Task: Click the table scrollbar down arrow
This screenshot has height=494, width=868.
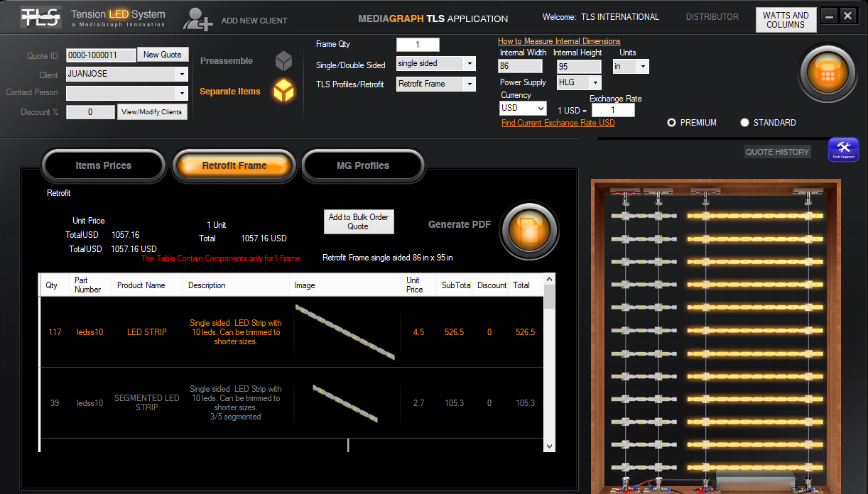Action: (x=549, y=445)
